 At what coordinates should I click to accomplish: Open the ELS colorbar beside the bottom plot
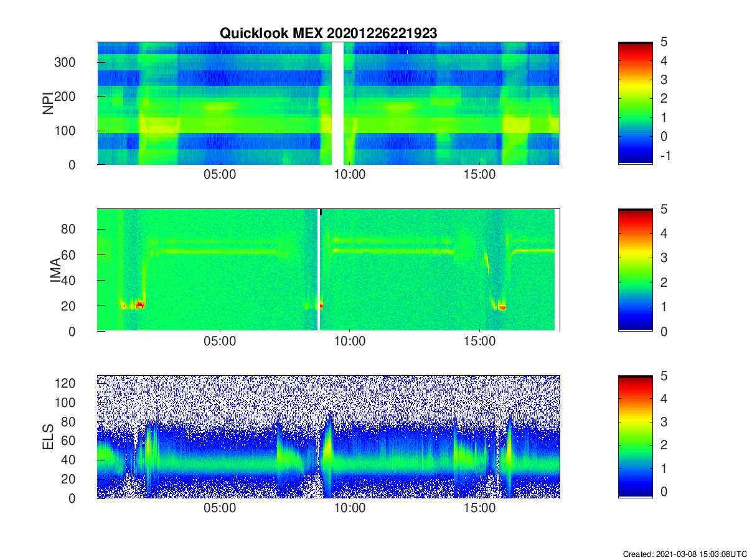click(636, 437)
